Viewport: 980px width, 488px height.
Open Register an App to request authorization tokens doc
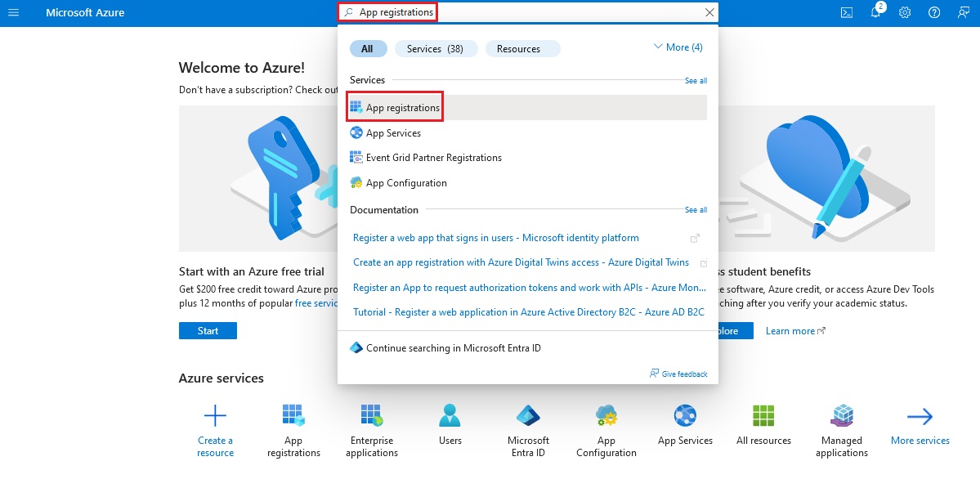click(530, 288)
